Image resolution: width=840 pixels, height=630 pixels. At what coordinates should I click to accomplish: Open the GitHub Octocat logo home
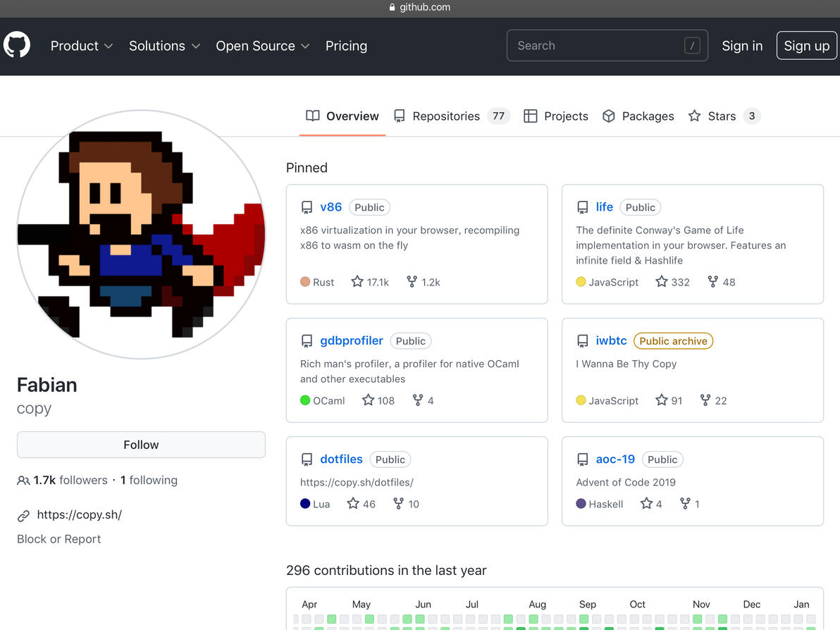(x=17, y=45)
